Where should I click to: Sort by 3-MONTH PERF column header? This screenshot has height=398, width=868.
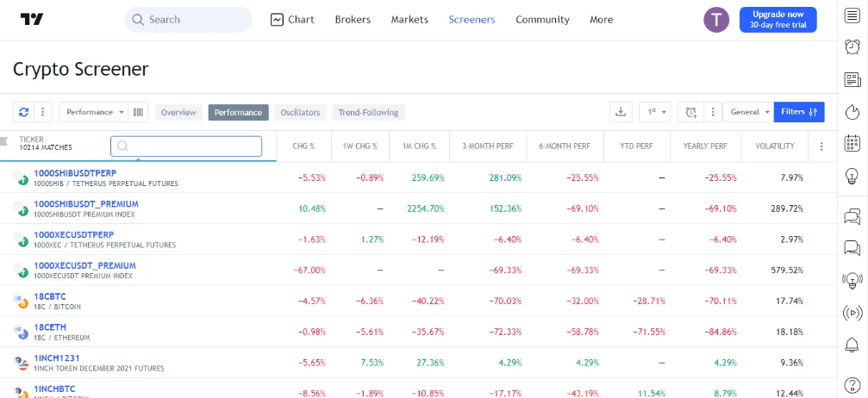[488, 146]
